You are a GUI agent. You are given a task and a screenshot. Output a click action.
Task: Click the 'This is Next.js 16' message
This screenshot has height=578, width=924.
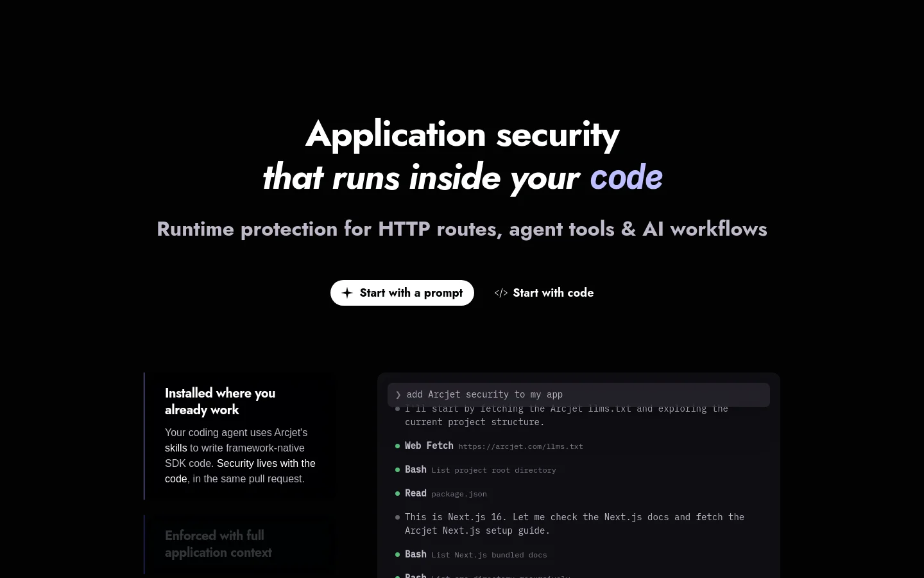(x=574, y=523)
